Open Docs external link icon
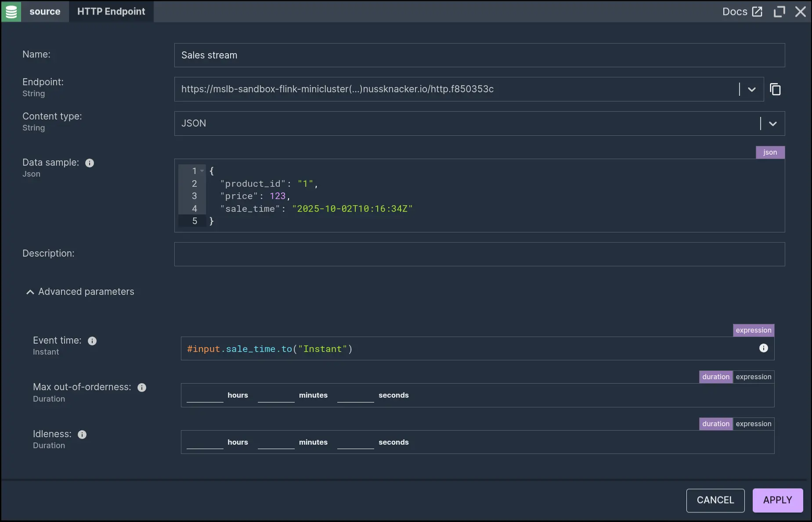 tap(757, 11)
